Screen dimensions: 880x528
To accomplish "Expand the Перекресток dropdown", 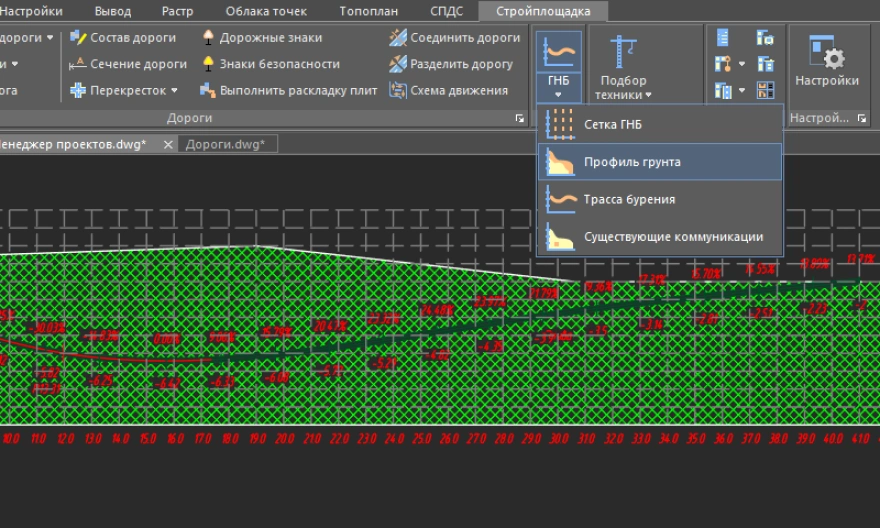I will point(174,91).
